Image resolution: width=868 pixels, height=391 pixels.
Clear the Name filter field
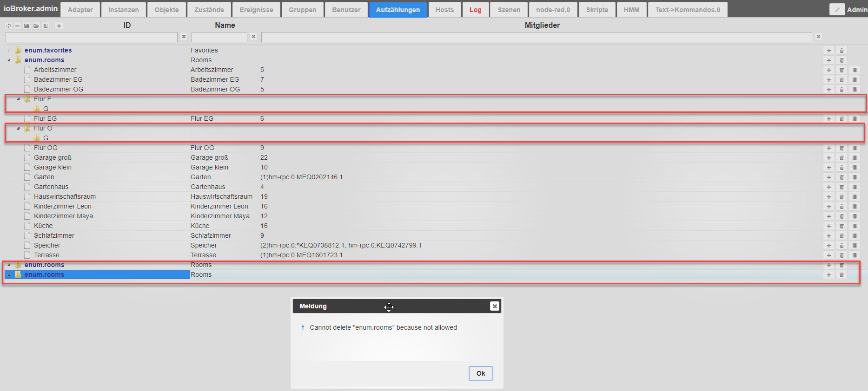(253, 37)
